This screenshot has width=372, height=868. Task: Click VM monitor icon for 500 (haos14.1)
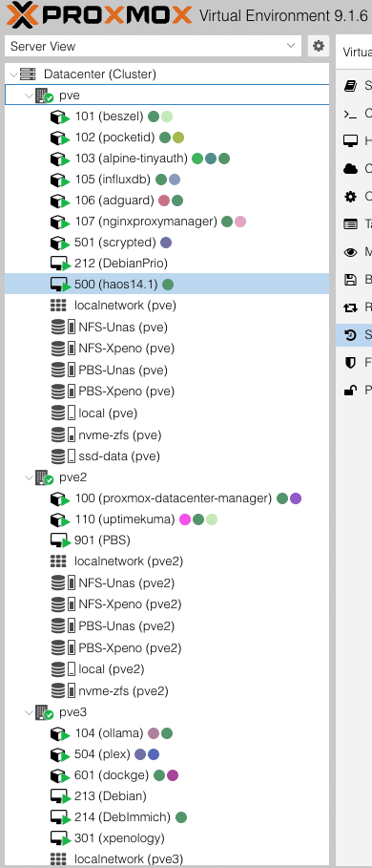coord(59,285)
